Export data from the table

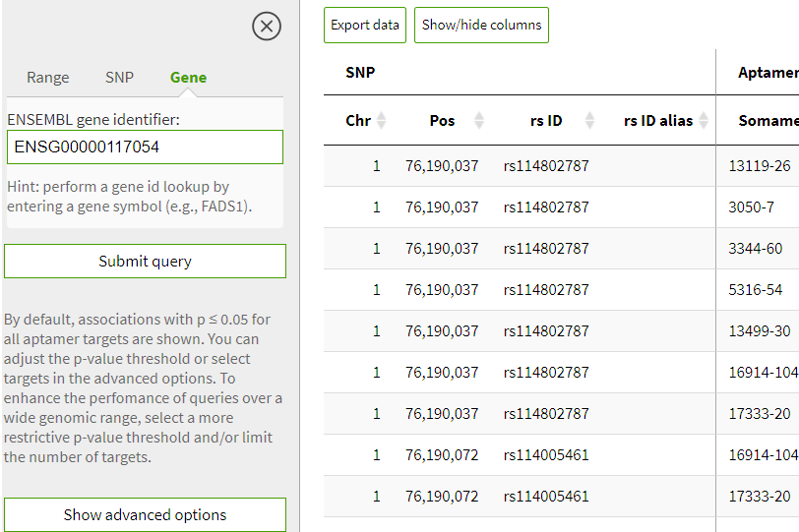tap(364, 26)
